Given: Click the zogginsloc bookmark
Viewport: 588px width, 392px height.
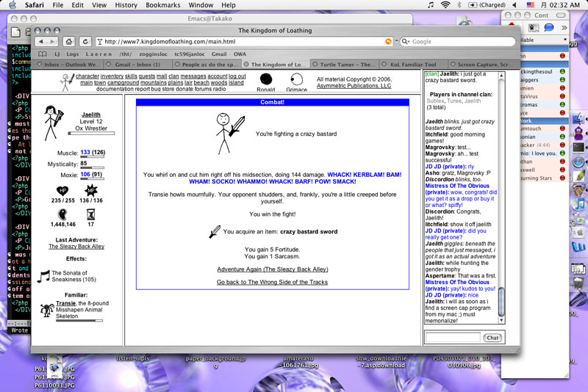Looking at the screenshot, I should pos(153,54).
